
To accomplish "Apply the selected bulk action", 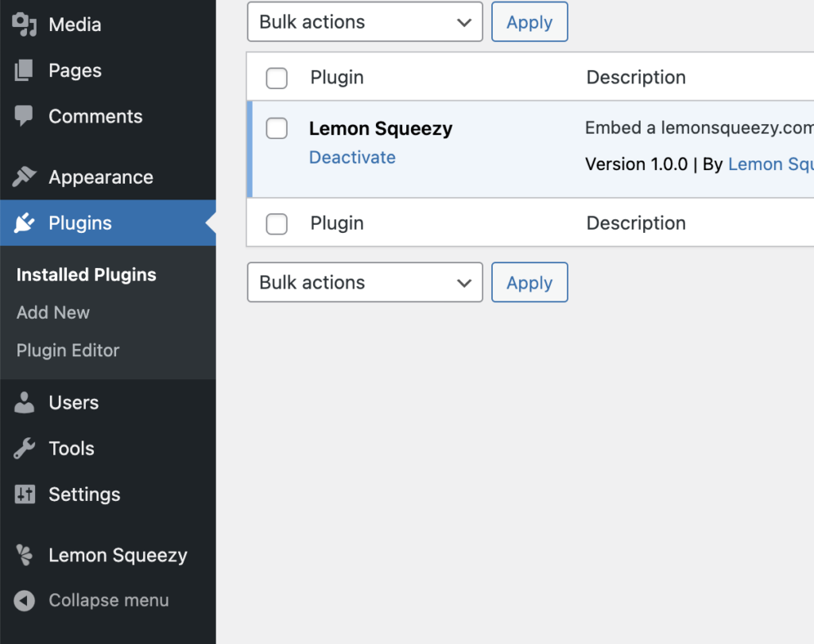I will click(x=529, y=21).
